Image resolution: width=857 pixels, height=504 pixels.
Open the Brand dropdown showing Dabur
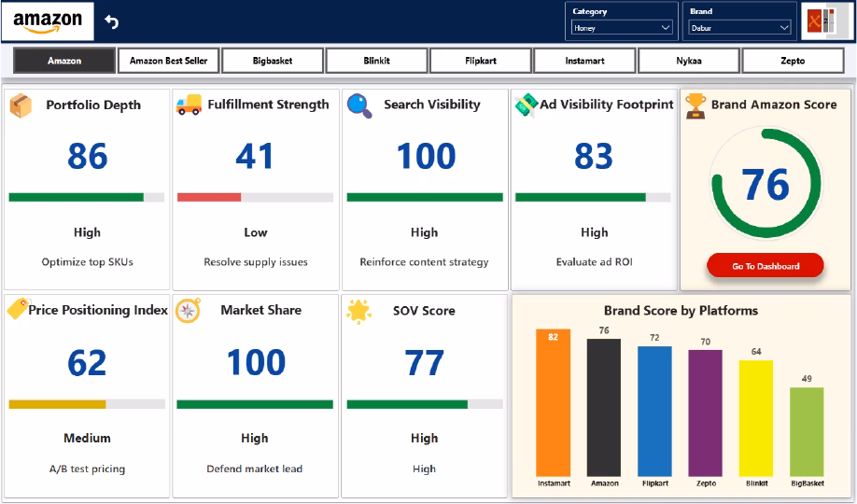point(739,27)
